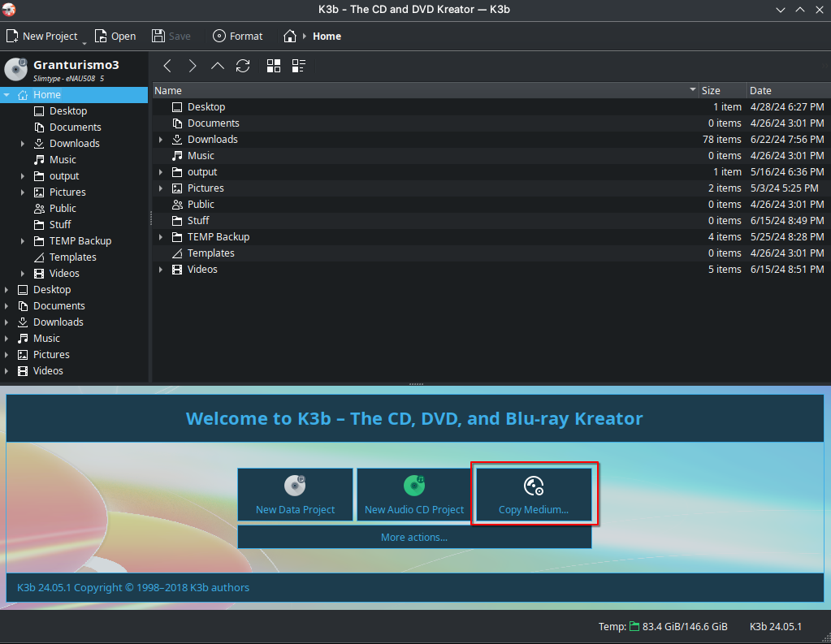Switch to icon view mode
Screen dimensions: 831x644
click(274, 66)
